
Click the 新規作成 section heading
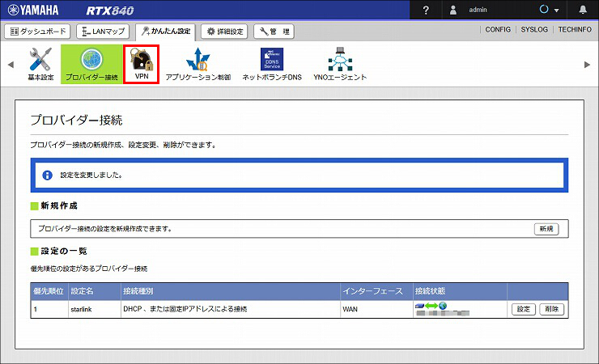point(59,205)
